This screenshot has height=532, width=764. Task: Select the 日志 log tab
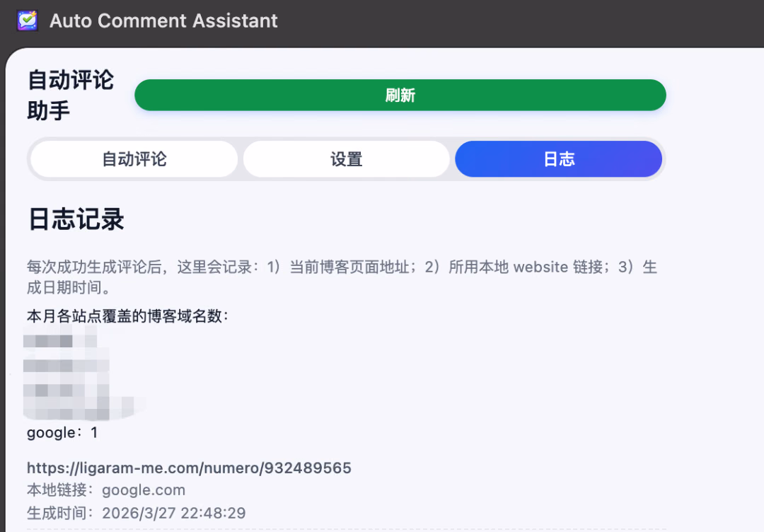point(558,158)
